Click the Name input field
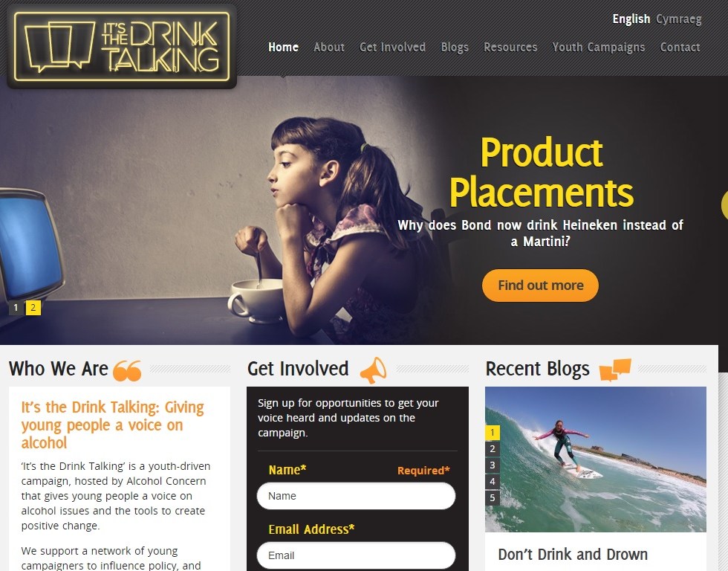The width and height of the screenshot is (728, 571). tap(356, 496)
